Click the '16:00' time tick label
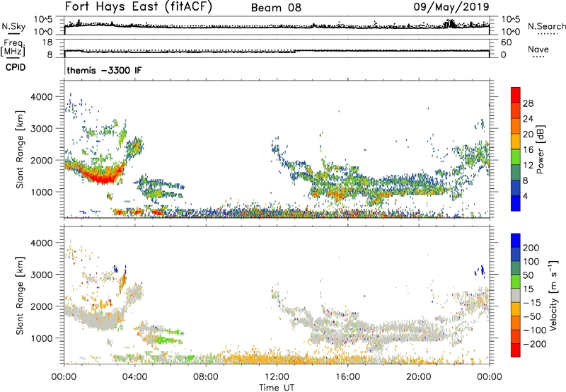Image resolution: width=566 pixels, height=392 pixels. (347, 377)
